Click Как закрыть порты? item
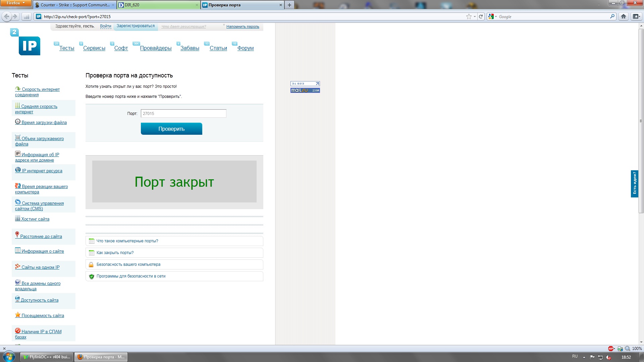The width and height of the screenshot is (644, 362). click(x=174, y=253)
